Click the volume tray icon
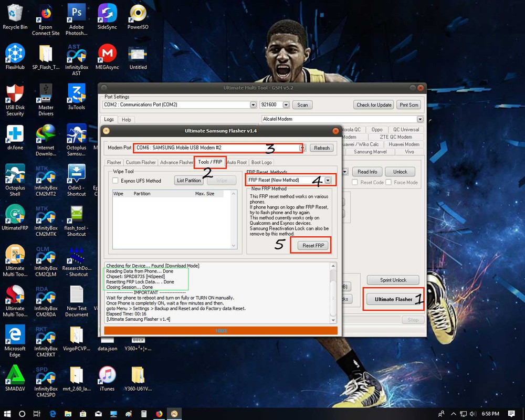 pos(473,414)
